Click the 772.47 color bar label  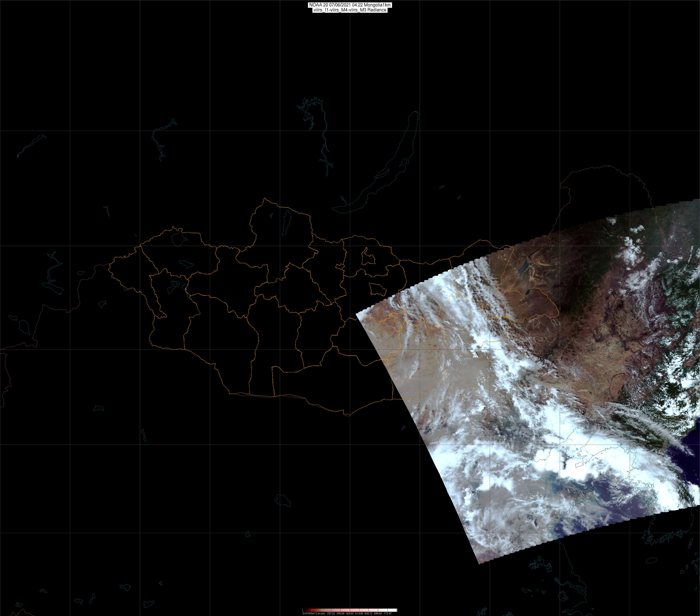click(387, 613)
